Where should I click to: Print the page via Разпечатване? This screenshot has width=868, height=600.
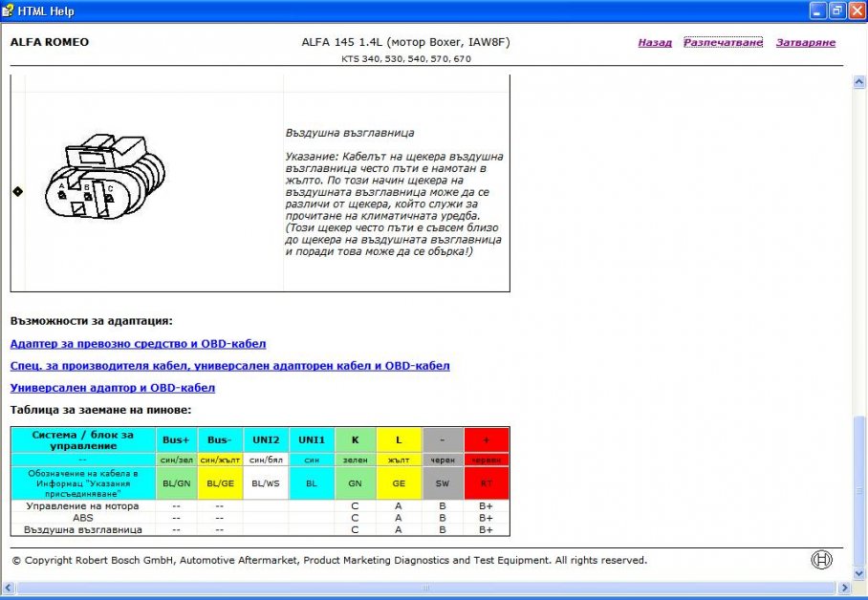[723, 43]
